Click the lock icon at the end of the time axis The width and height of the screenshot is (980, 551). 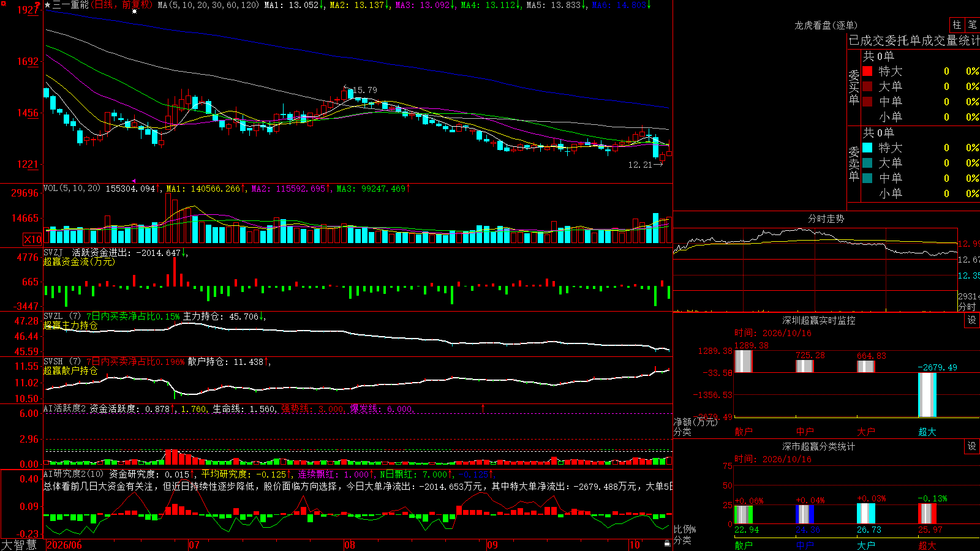coord(668,544)
